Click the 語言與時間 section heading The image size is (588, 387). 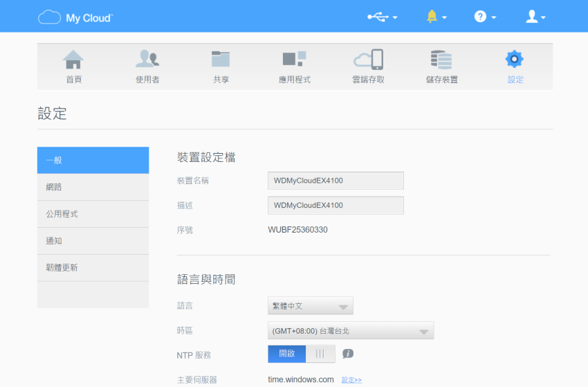(206, 279)
